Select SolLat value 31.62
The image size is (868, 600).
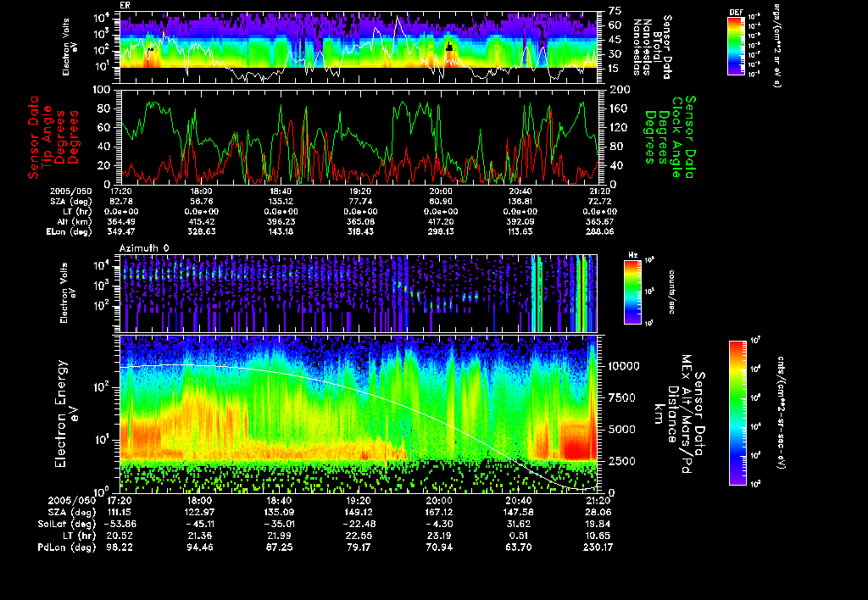point(519,525)
